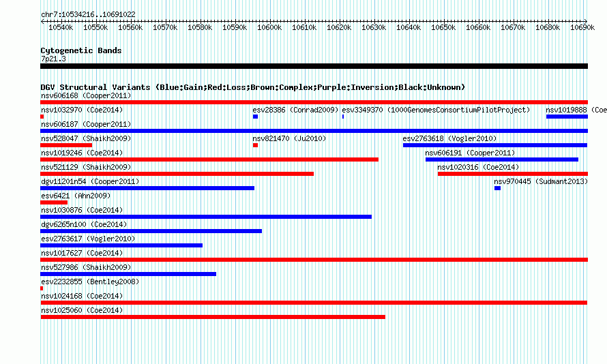Screen dimensions: 607x364
Task: Open the nsv1024168 (Coe2014) label
Action: 82,296
